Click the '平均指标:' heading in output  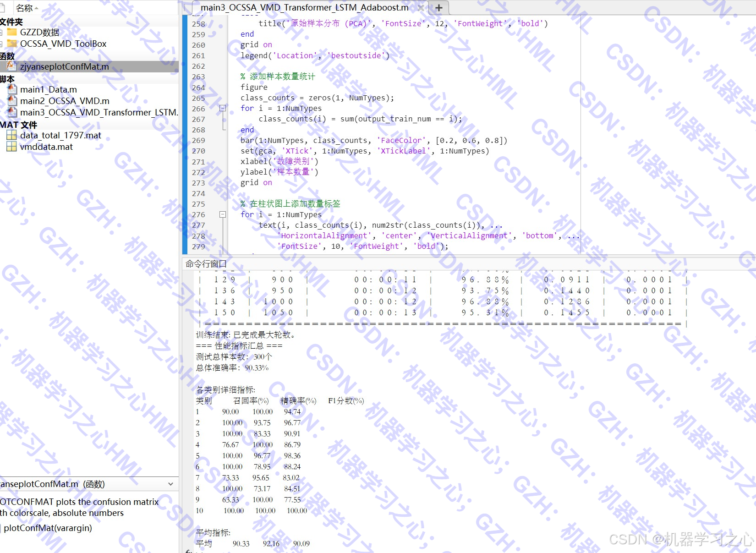(214, 533)
